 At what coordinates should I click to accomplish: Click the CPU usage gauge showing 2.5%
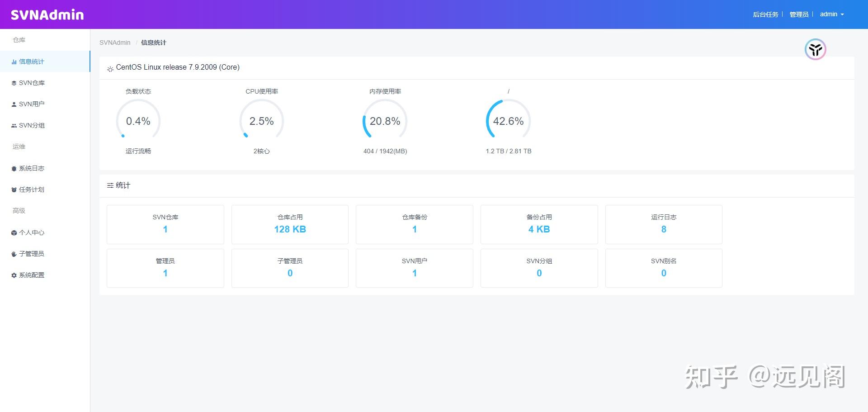click(261, 121)
